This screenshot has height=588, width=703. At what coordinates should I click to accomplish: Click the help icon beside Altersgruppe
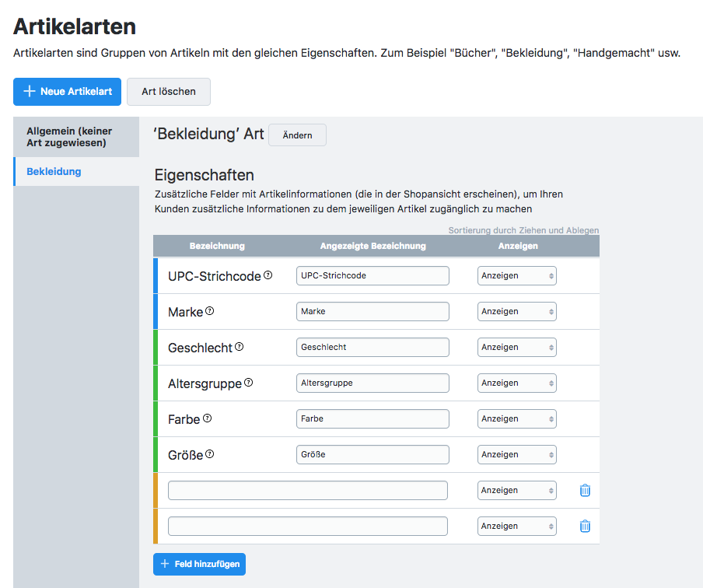click(x=248, y=383)
